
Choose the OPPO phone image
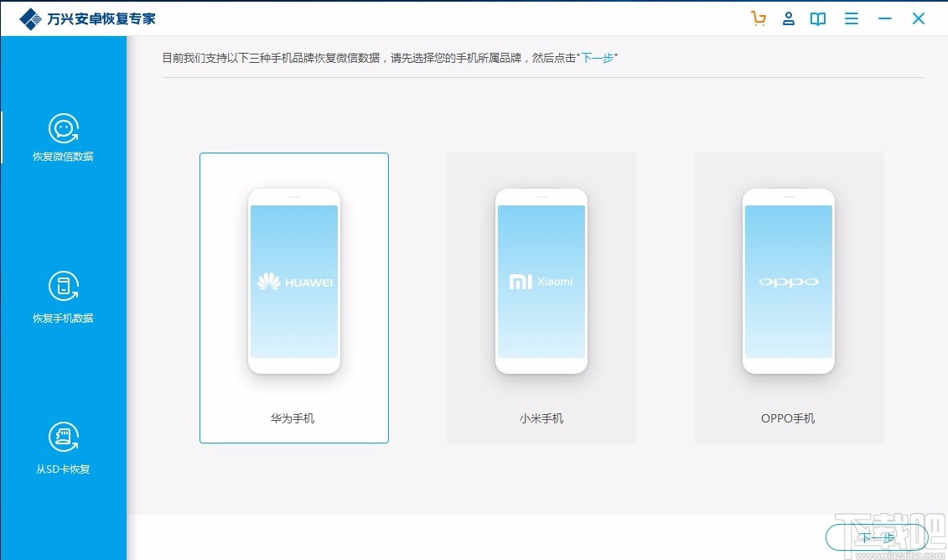tap(789, 281)
